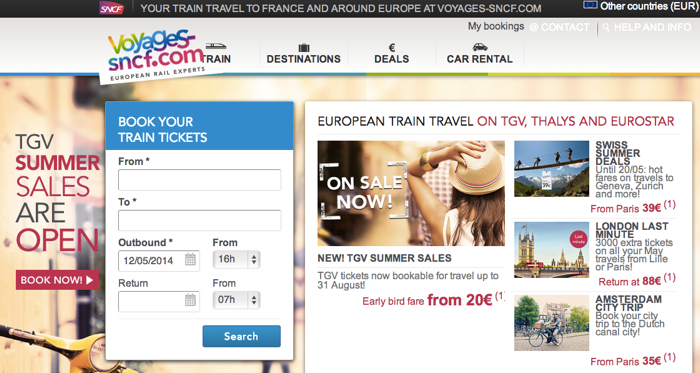Click the euro icon above Deals
Screen dimensions: 700x373
coord(392,47)
